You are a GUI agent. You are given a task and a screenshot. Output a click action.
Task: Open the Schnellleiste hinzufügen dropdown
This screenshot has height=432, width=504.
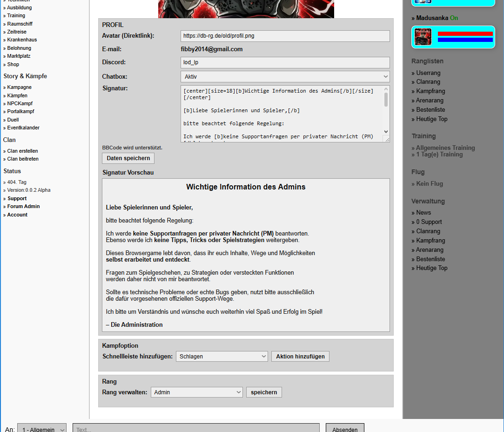click(x=222, y=357)
